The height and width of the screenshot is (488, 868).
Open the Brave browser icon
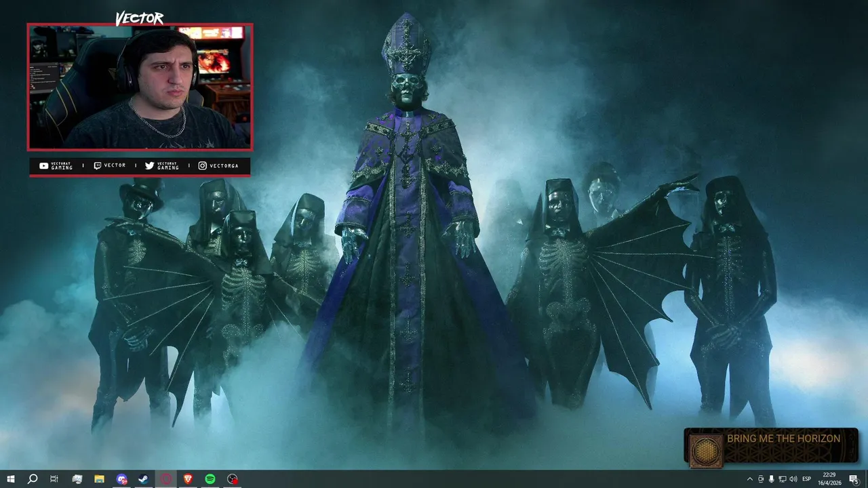pos(188,479)
